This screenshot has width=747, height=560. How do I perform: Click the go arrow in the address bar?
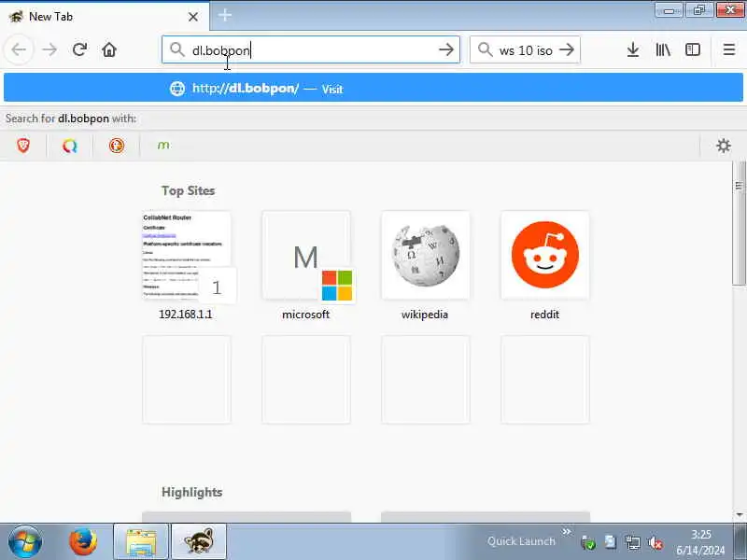(x=446, y=49)
